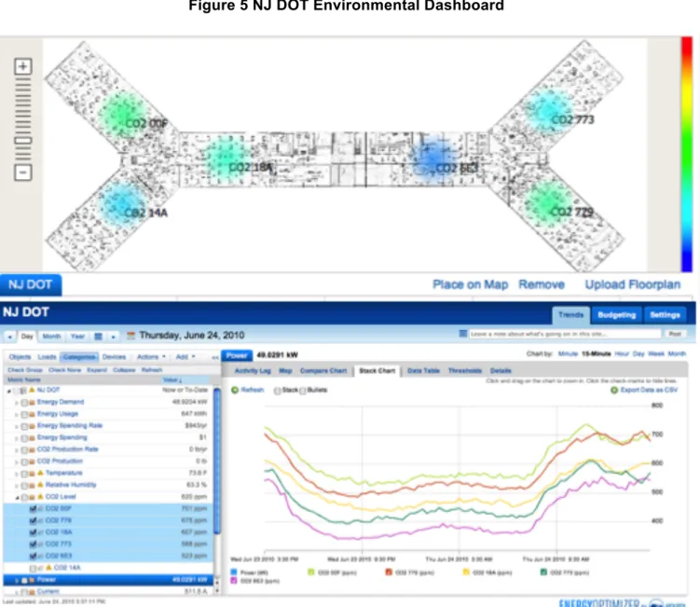Viewport: 700px width, 607px height.
Task: Select CO2 00F sensor on the floorplan
Action: pyautogui.click(x=123, y=115)
